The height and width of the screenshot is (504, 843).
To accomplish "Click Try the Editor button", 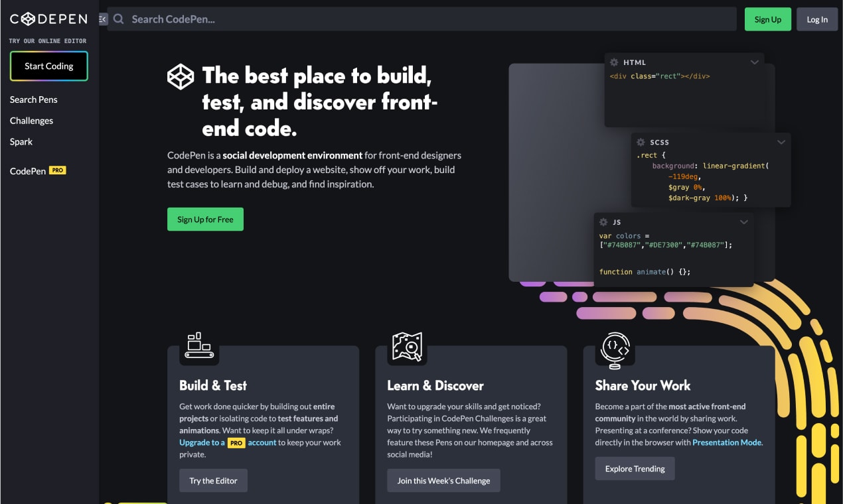I will 213,481.
